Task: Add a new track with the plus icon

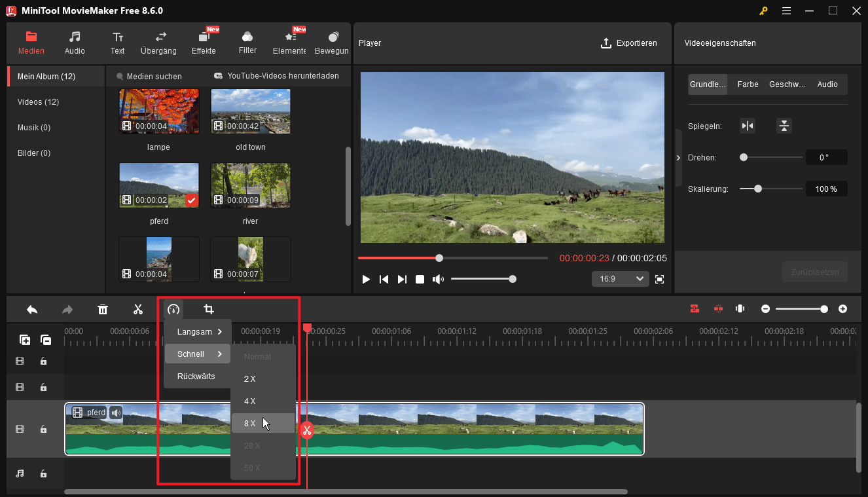Action: tap(25, 340)
